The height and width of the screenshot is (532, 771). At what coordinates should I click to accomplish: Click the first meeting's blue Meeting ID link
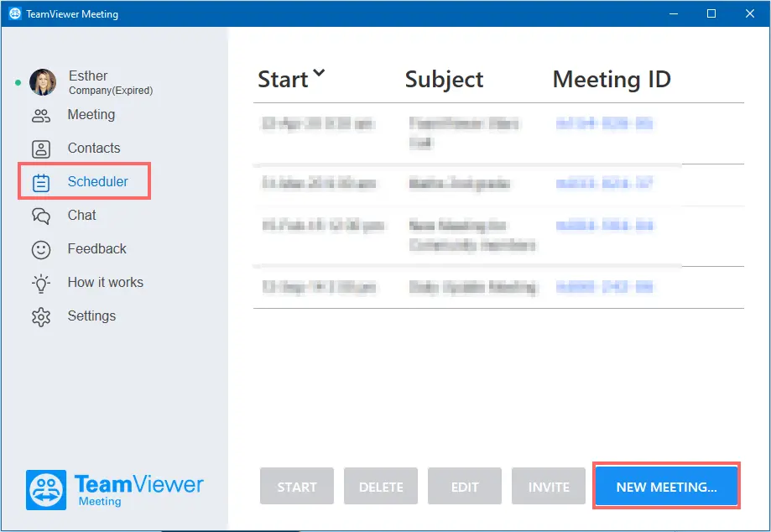click(604, 123)
